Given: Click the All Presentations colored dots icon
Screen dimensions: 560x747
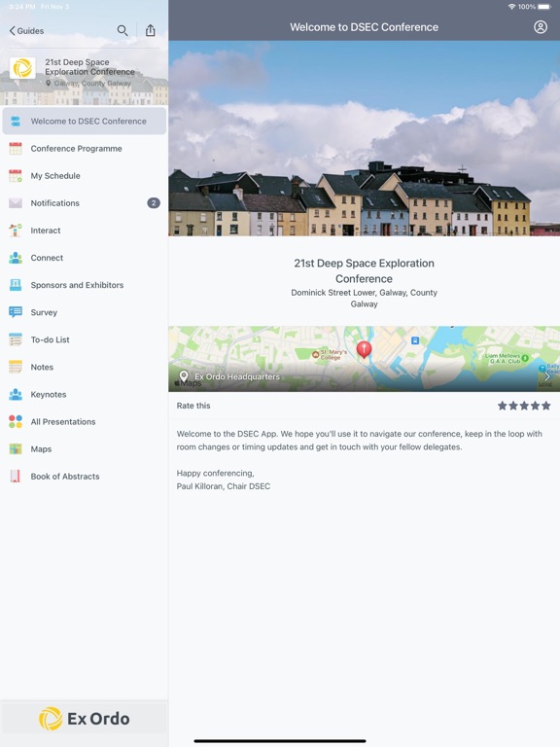Looking at the screenshot, I should click(x=16, y=421).
